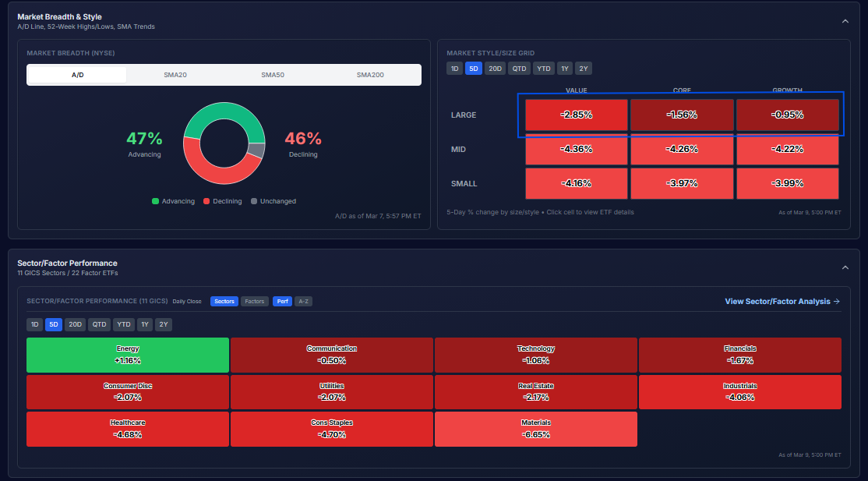The height and width of the screenshot is (481, 868).
Task: Choose 1D period in Style/Size Grid
Action: click(454, 69)
